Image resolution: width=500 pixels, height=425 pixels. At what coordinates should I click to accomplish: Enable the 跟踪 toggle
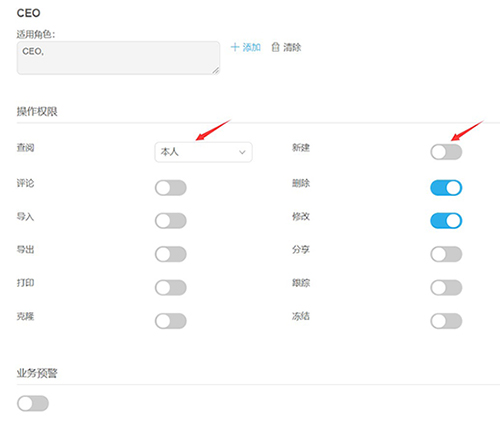446,287
